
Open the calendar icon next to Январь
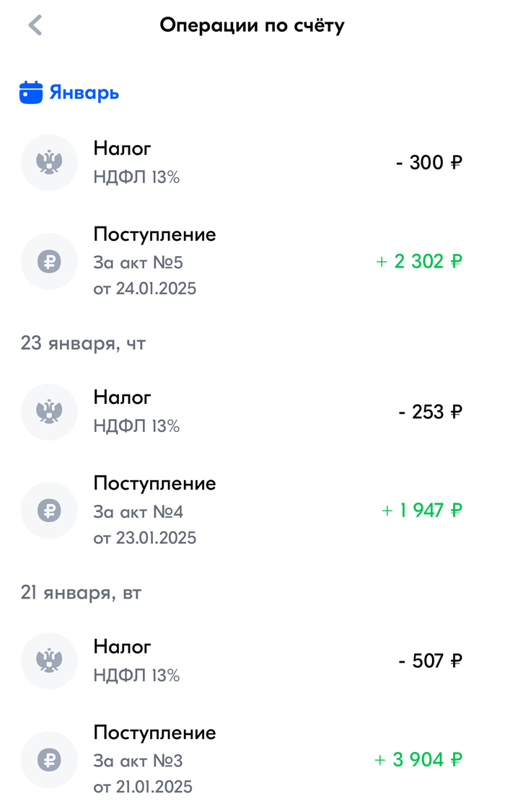(31, 93)
